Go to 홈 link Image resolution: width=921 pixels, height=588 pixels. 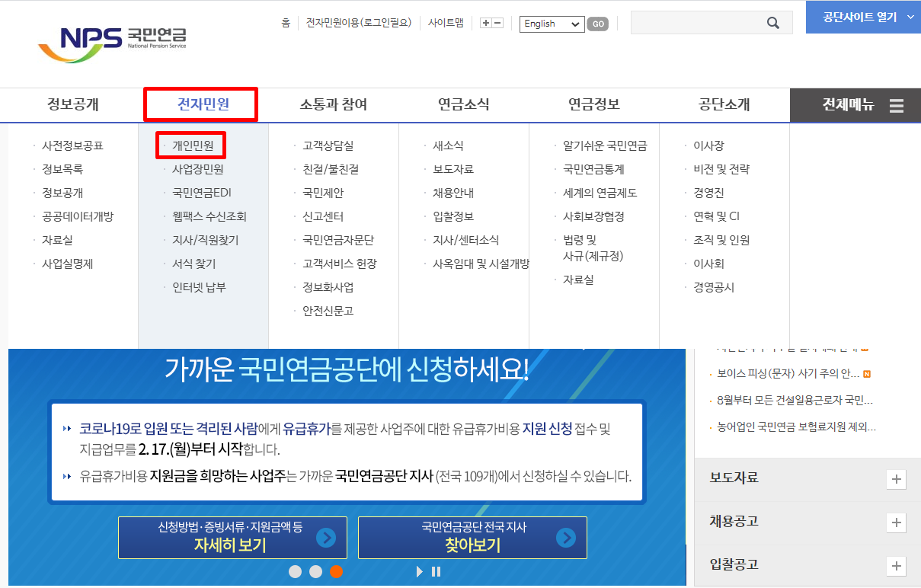point(286,23)
